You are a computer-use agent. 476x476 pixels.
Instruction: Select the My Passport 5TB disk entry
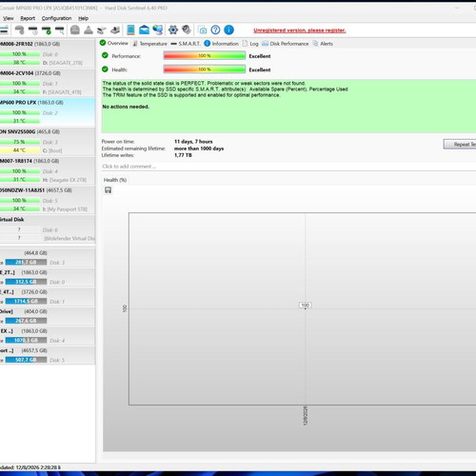(x=48, y=200)
